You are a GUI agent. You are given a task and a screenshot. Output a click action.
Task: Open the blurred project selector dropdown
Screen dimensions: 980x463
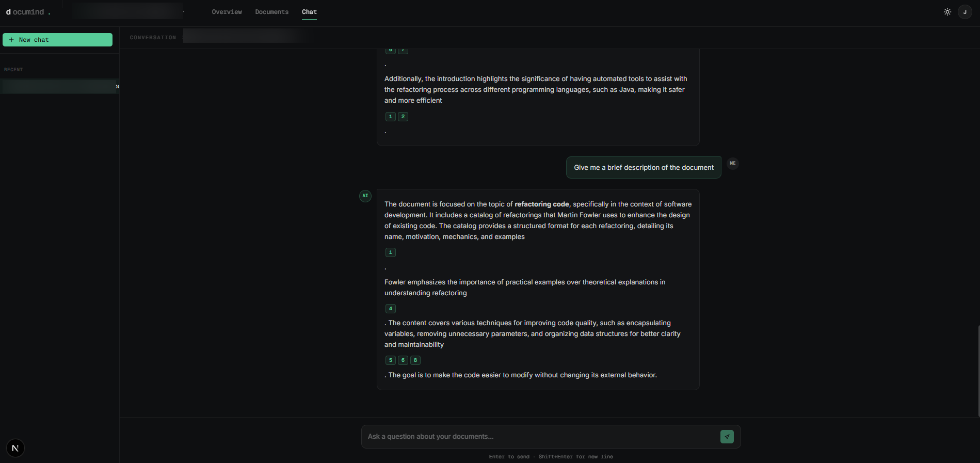tap(128, 11)
